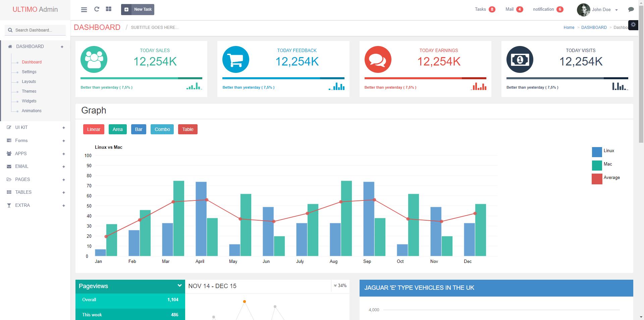
Task: Select the This week pageviews row
Action: (x=130, y=315)
